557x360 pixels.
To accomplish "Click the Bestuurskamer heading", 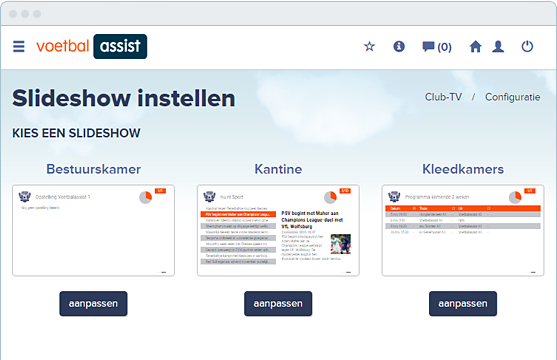I will coord(93,169).
